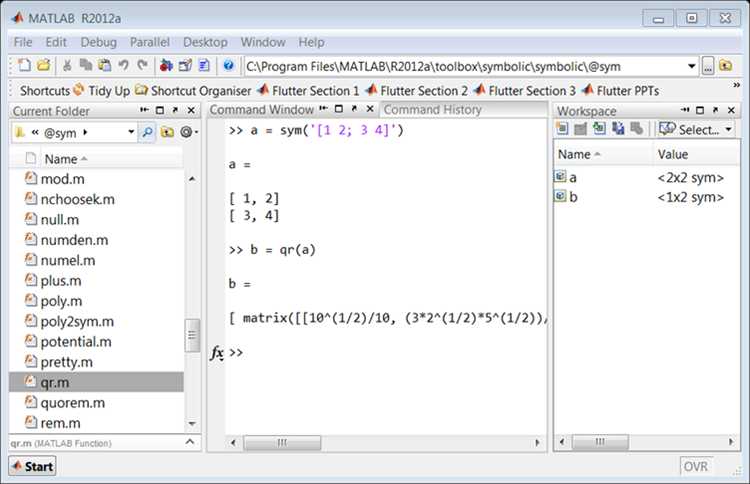The image size is (750, 484).
Task: Go up a level in Current Folder panel
Action: [x=167, y=132]
